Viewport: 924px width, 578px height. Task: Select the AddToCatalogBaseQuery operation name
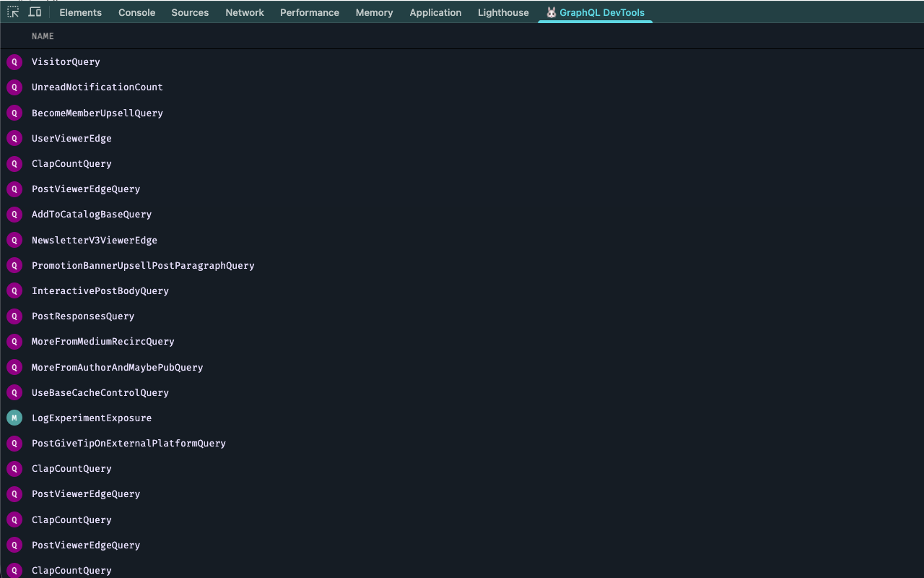tap(92, 215)
